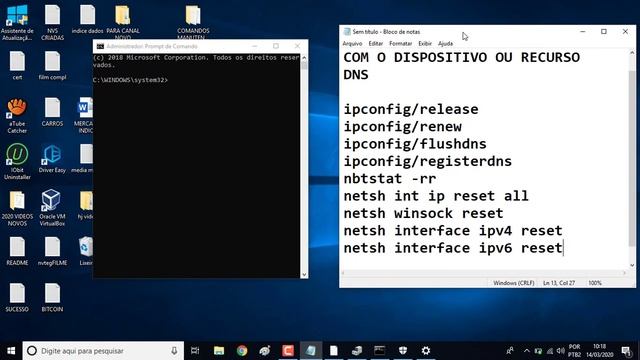
Task: Select the PARA CANAL NOVO folder
Action: (x=122, y=22)
